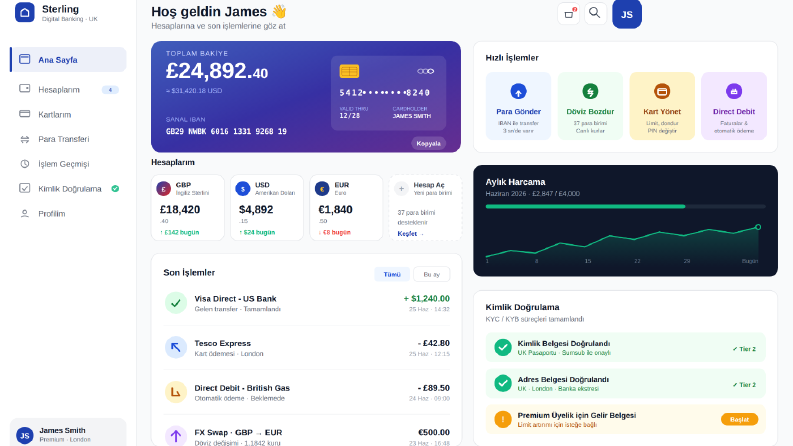The image size is (793, 446).
Task: Open Direct Debit - British Gas transaction
Action: point(306,392)
